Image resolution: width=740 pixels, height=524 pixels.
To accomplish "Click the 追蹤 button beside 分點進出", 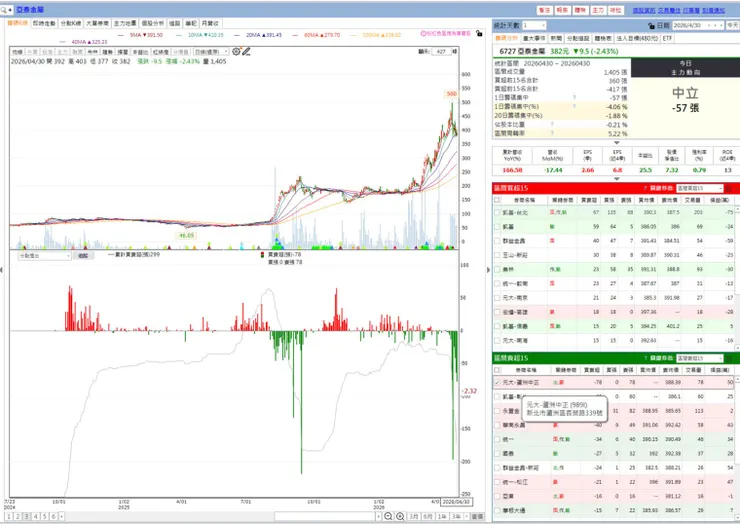I will click(x=84, y=255).
